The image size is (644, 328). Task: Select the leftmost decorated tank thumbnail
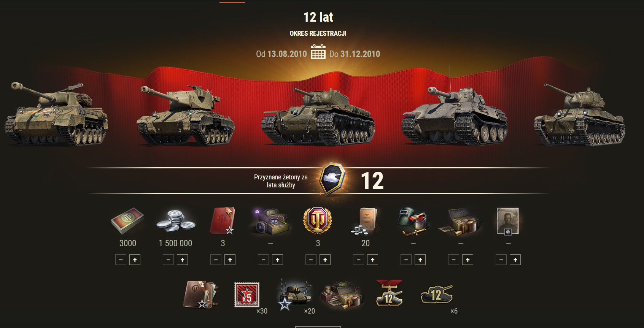pos(56,113)
